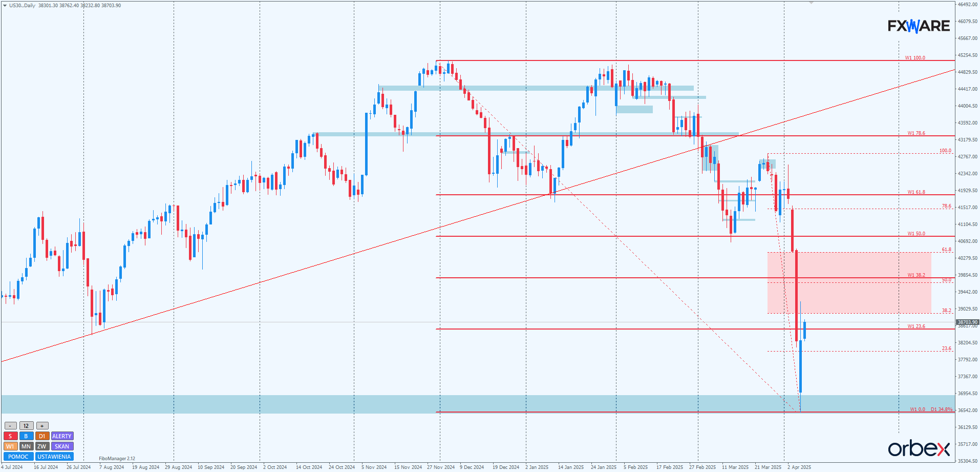The height and width of the screenshot is (472, 980).
Task: Run the SKAN scanner button
Action: pos(62,446)
